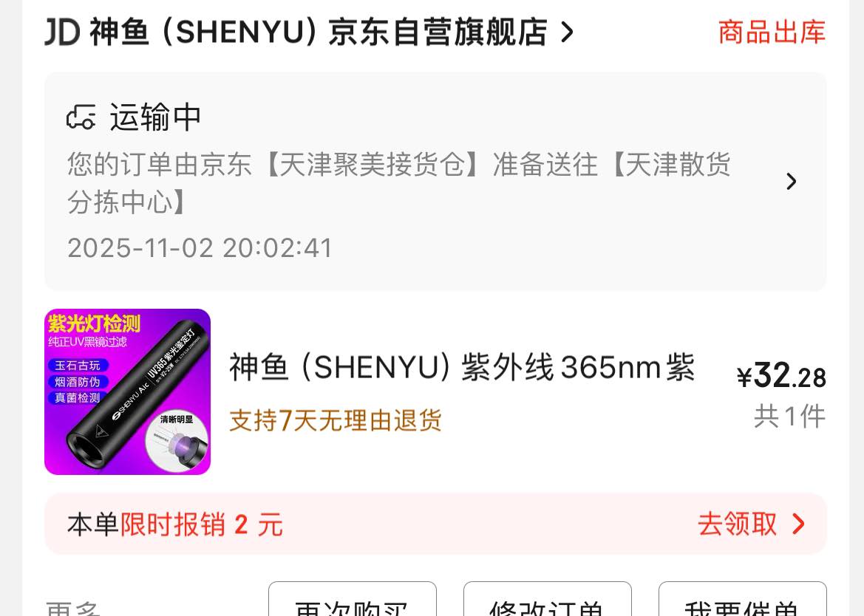Expand store page via chevron after 旗舰店
Image resolution: width=864 pixels, height=616 pixels.
pyautogui.click(x=567, y=32)
